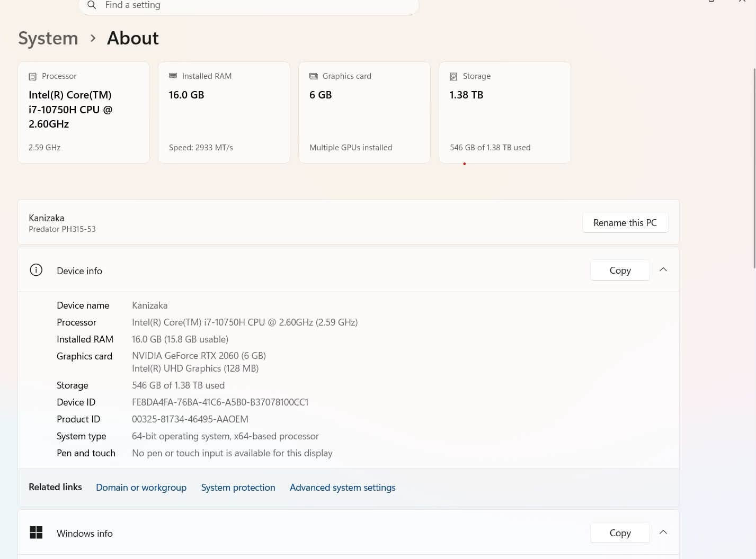Open Advanced system settings link

click(342, 488)
